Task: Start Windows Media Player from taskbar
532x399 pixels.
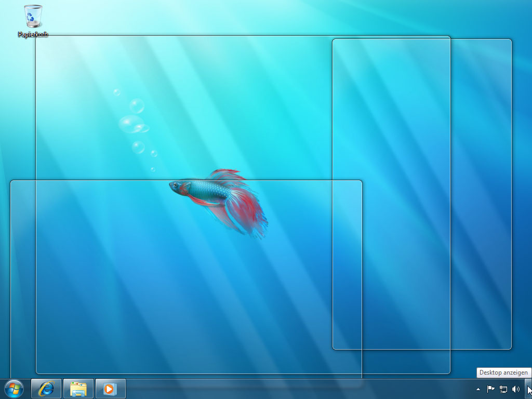Action: pos(110,389)
